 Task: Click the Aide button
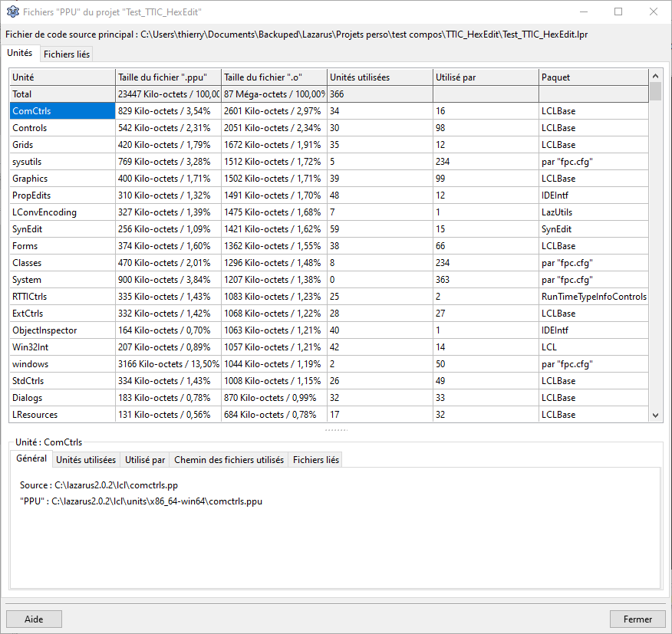pyautogui.click(x=34, y=619)
